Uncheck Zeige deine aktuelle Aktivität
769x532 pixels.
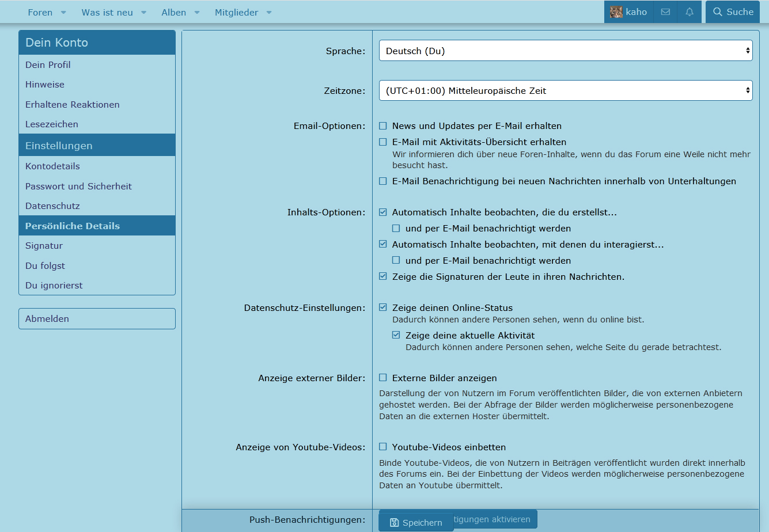[396, 335]
